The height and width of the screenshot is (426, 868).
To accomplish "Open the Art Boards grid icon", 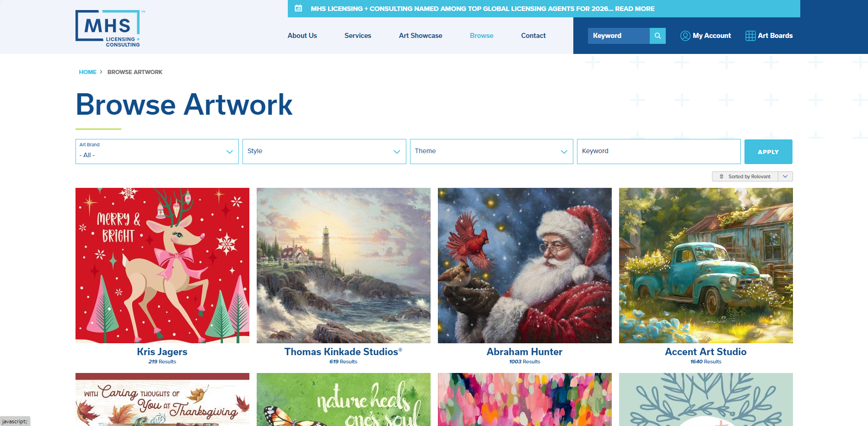I will click(750, 36).
